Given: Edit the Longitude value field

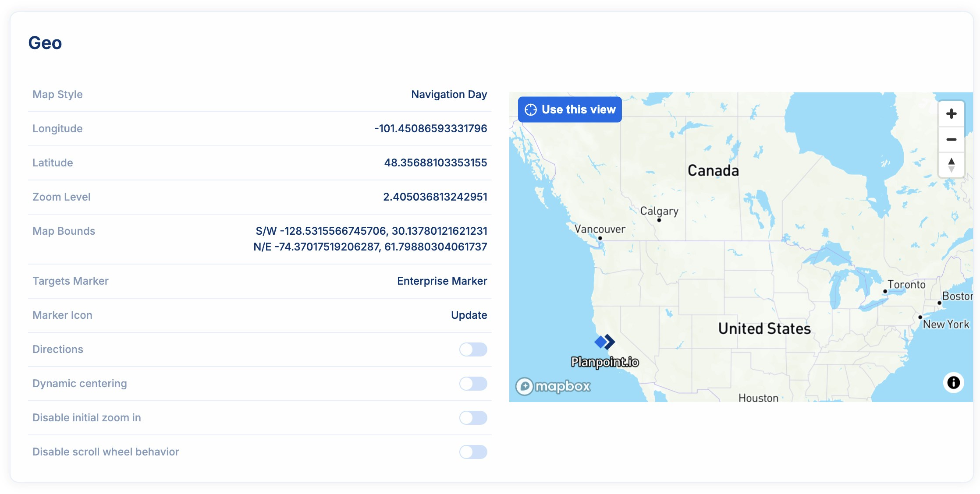Looking at the screenshot, I should (430, 129).
